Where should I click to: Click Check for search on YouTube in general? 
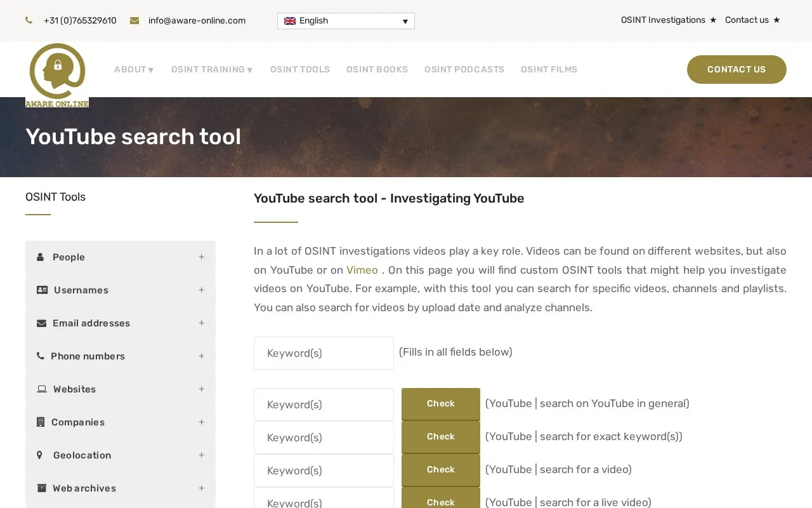point(441,404)
